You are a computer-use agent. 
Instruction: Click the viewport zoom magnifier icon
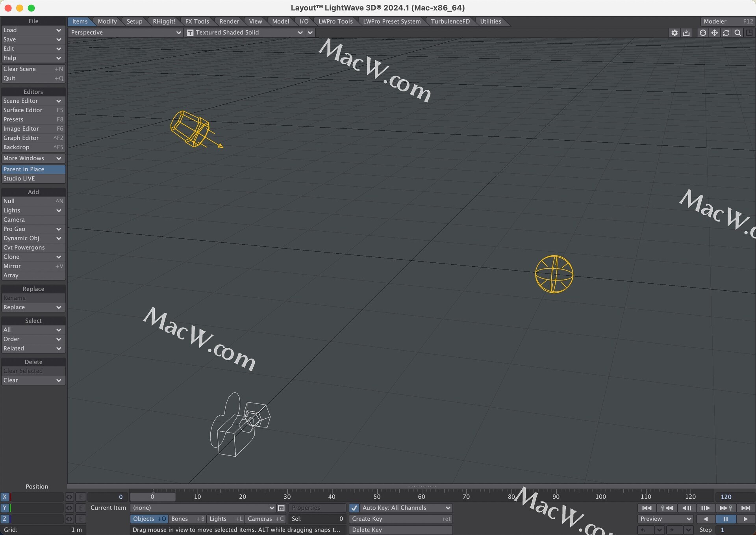(x=738, y=33)
